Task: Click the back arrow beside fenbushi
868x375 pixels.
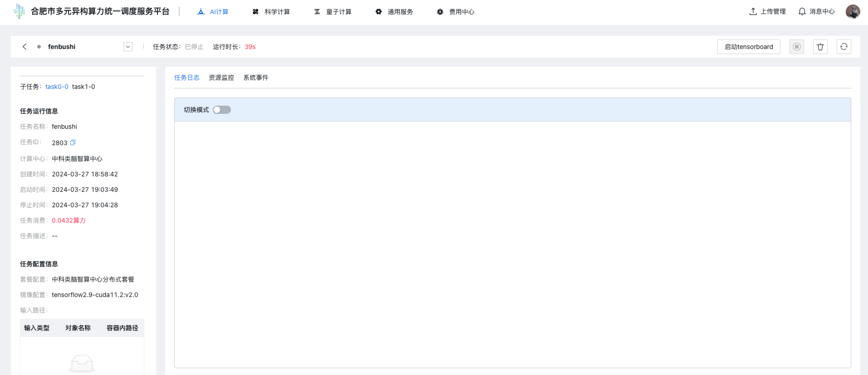Action: (25, 47)
